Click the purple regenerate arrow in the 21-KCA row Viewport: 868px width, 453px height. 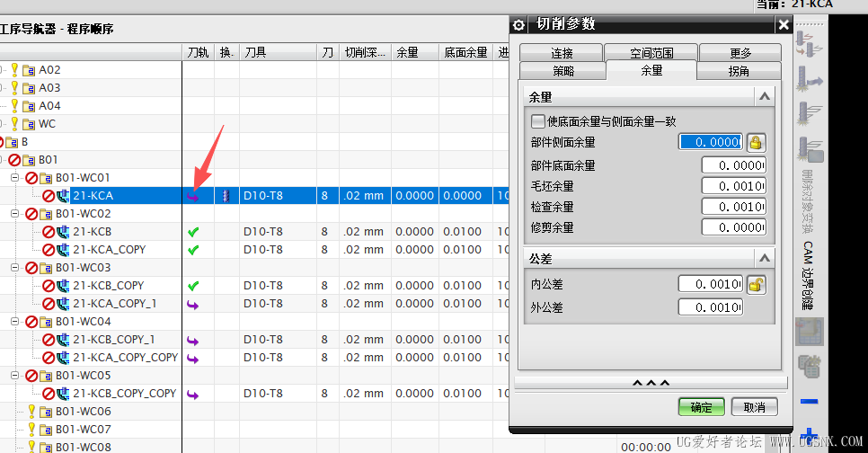tap(192, 197)
